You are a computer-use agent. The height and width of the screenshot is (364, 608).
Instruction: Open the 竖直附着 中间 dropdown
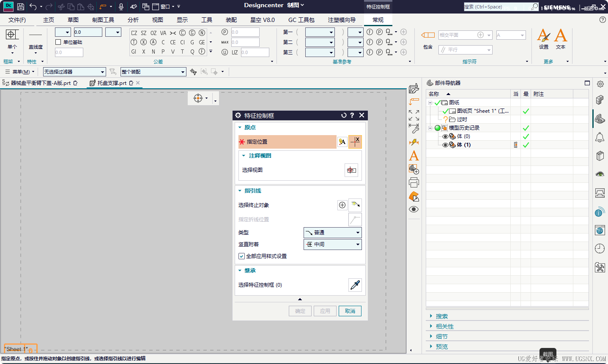[x=333, y=244]
